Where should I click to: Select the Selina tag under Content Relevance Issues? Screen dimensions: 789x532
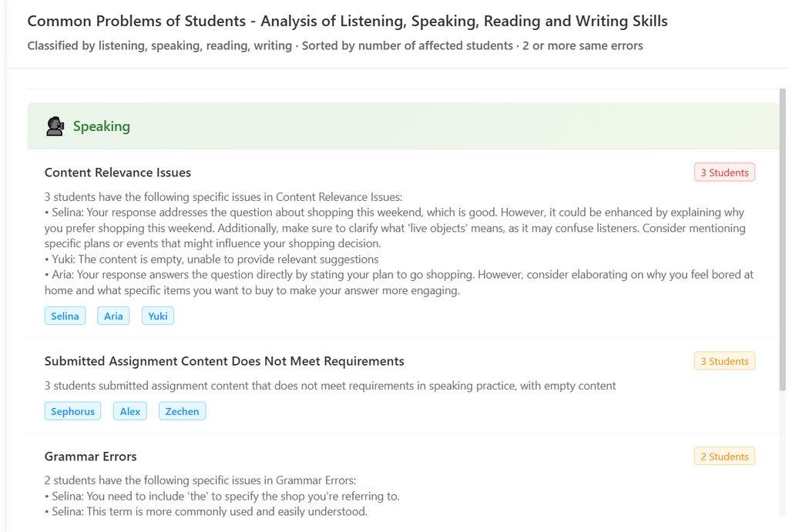point(65,315)
